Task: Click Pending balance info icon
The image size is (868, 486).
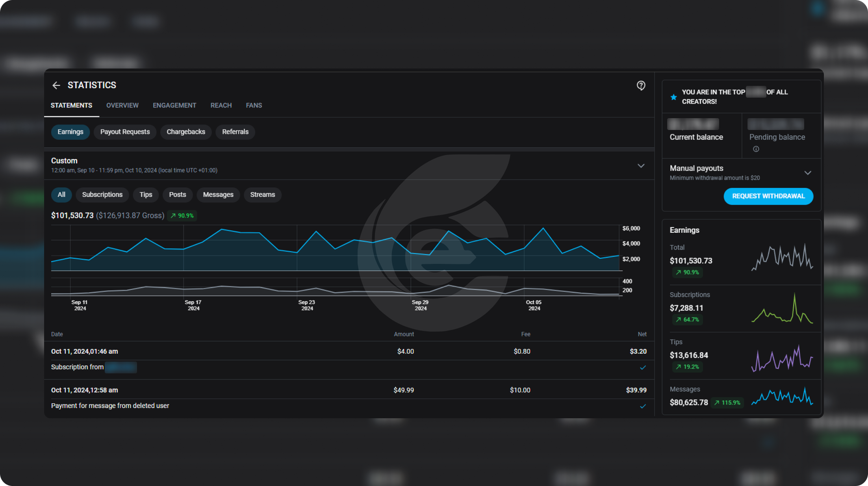Action: pos(756,149)
